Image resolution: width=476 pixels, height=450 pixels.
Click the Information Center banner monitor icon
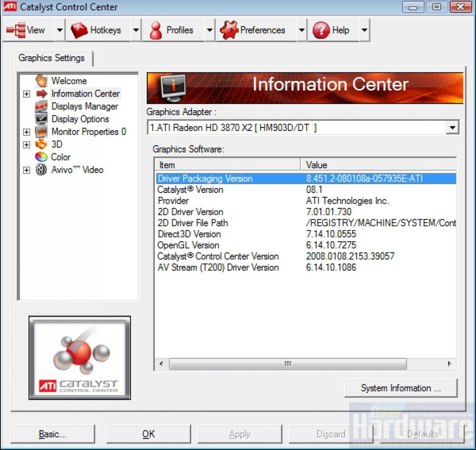point(173,88)
